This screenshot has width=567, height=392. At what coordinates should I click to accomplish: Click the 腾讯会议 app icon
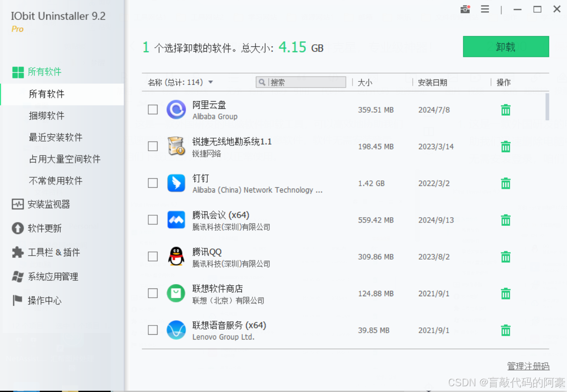[176, 220]
